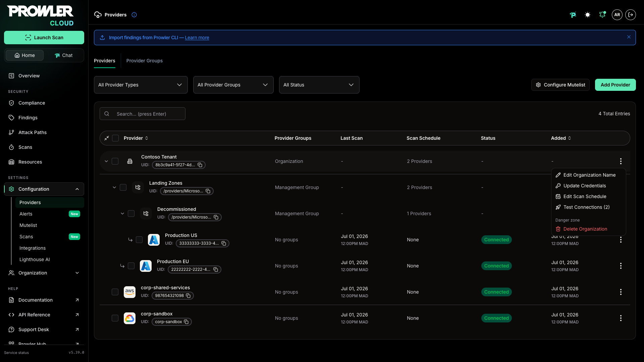Screen dimensions: 644x362
Task: Open API Reference external link
Action: tap(44, 315)
